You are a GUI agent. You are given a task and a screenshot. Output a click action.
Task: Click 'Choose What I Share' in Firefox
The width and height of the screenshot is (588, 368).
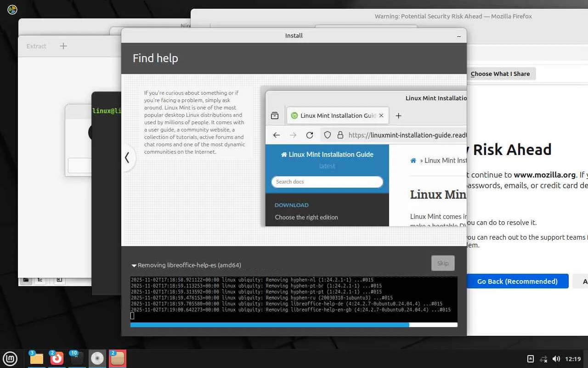(500, 74)
